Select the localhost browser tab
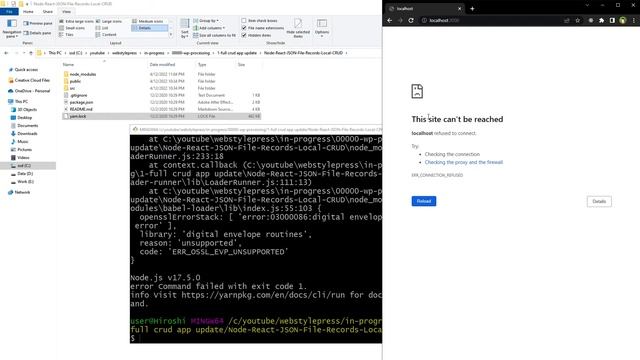The image size is (640, 360). point(424,9)
